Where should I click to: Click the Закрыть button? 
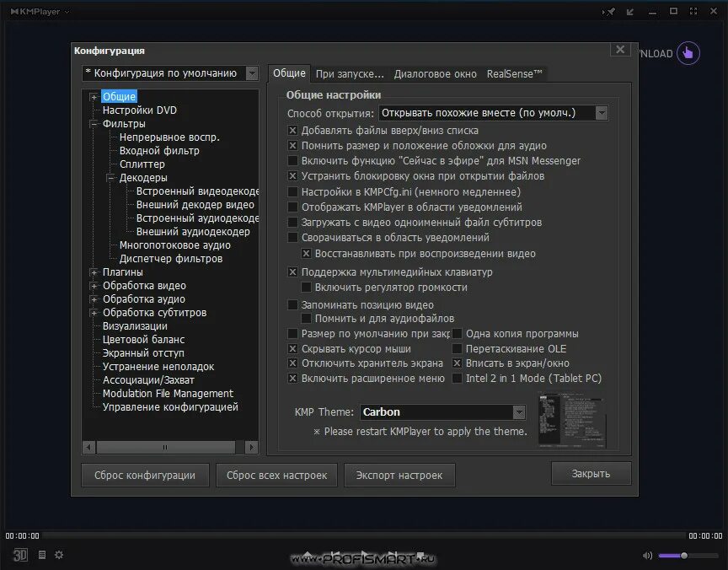pyautogui.click(x=591, y=473)
